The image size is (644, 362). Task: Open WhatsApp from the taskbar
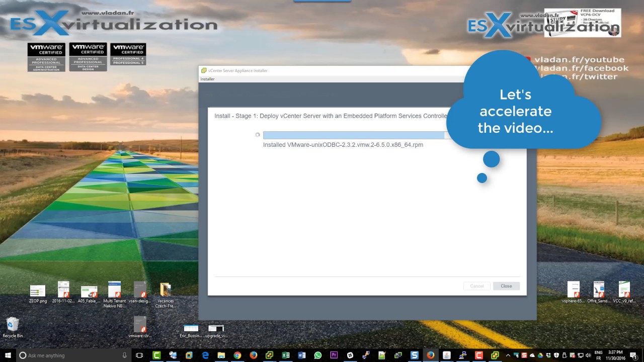pos(317,355)
